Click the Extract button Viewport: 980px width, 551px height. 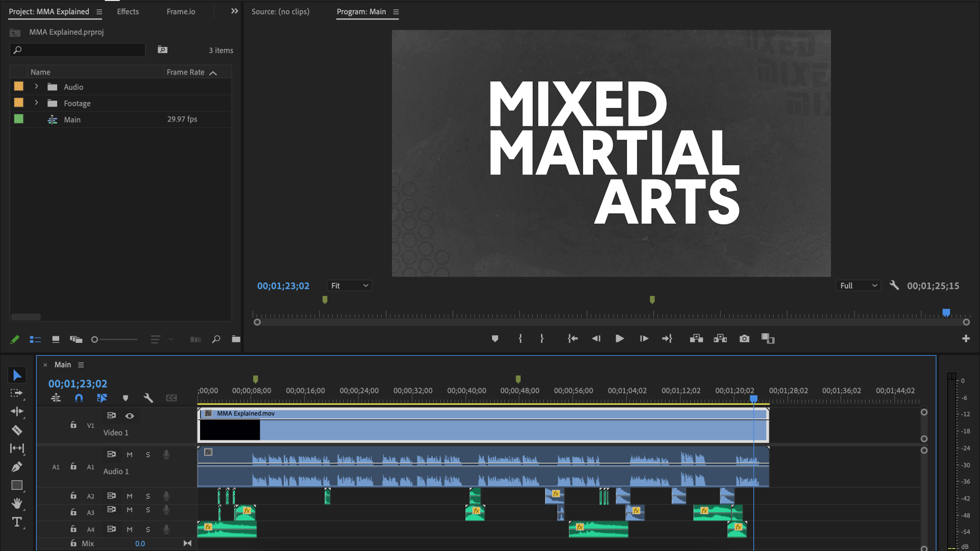(720, 338)
